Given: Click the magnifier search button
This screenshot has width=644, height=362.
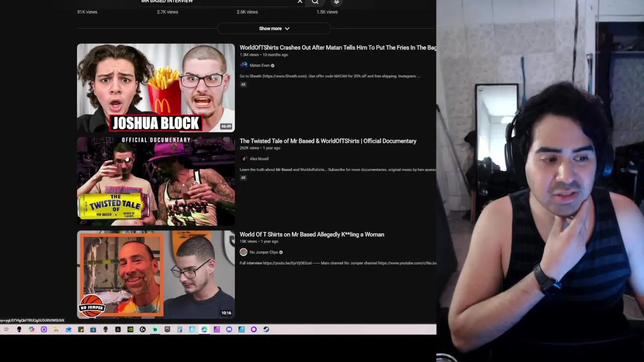Looking at the screenshot, I should (x=315, y=2).
